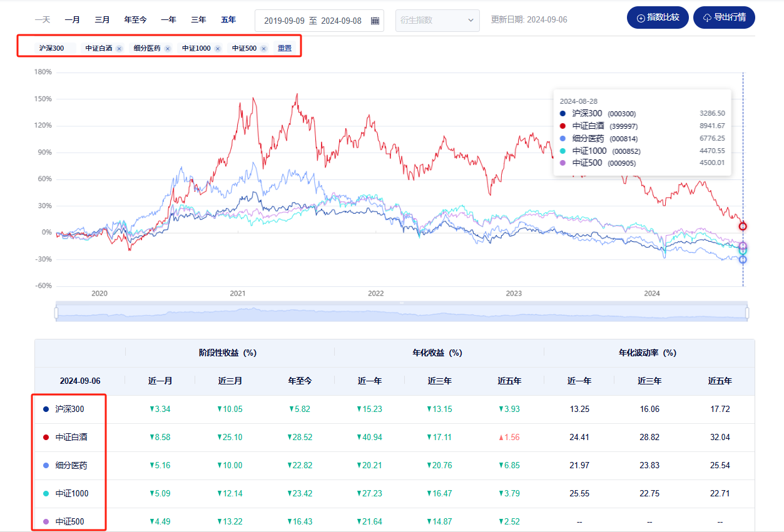Click the 衍生指数 dropdown chevron arrow

click(471, 21)
